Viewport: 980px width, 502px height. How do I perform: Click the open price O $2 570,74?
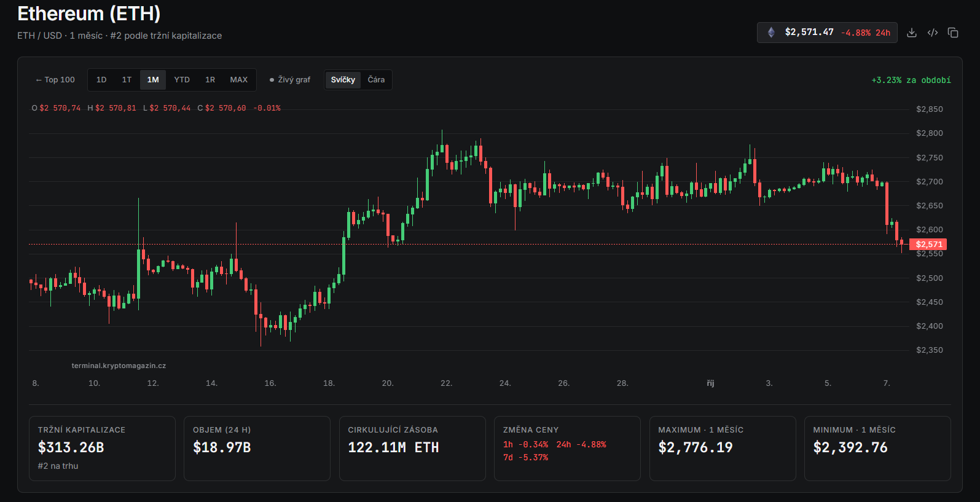point(56,108)
